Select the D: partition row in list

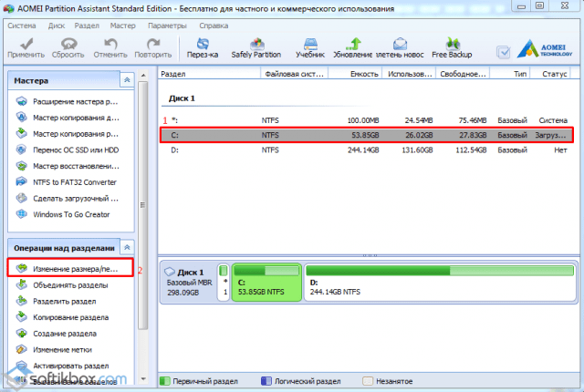point(367,150)
